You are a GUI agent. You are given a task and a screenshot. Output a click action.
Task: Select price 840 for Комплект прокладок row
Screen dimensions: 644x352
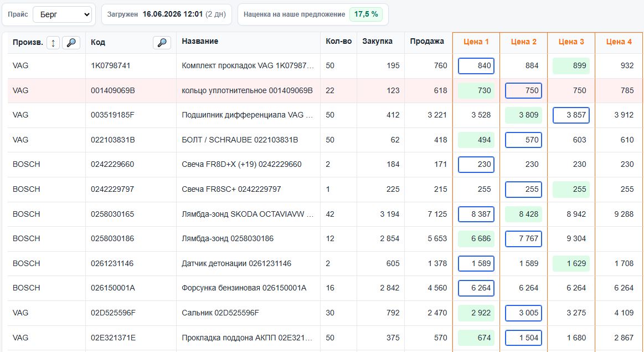(x=476, y=66)
